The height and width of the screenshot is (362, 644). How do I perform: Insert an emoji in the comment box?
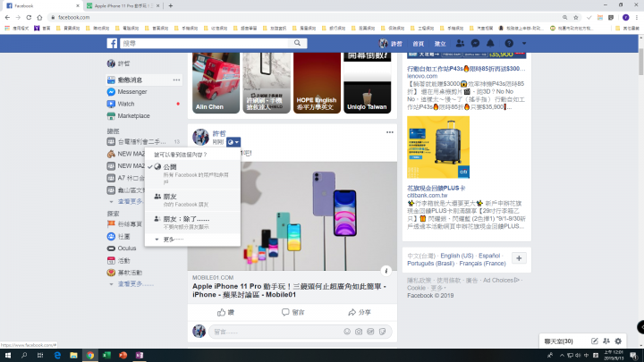click(347, 332)
